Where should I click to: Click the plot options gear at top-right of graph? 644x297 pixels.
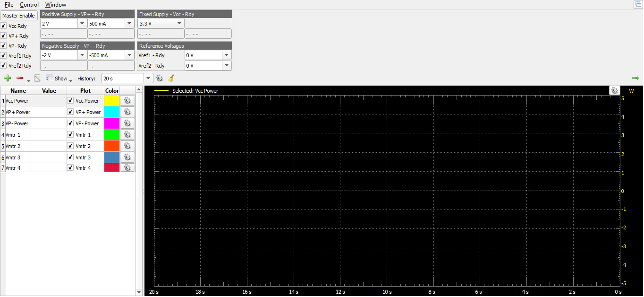pos(614,90)
